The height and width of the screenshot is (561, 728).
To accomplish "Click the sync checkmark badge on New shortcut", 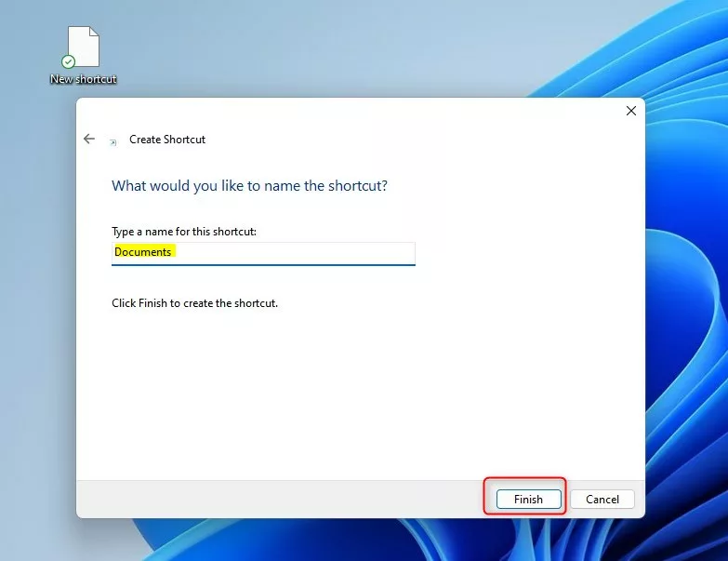I will click(68, 61).
